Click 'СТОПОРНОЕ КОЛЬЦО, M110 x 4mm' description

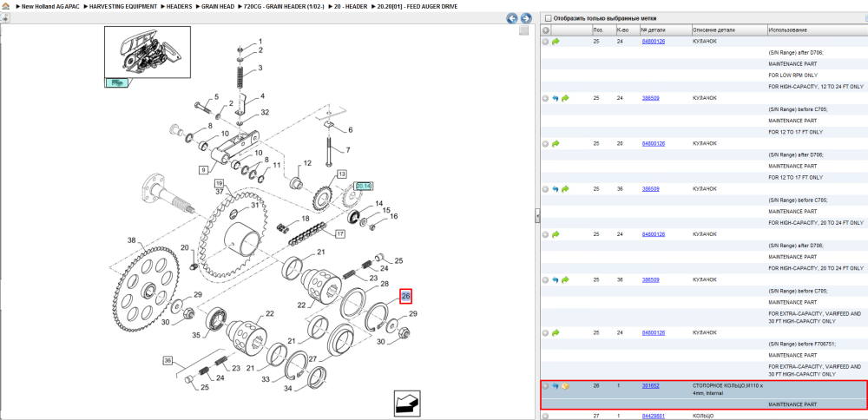pyautogui.click(x=728, y=389)
